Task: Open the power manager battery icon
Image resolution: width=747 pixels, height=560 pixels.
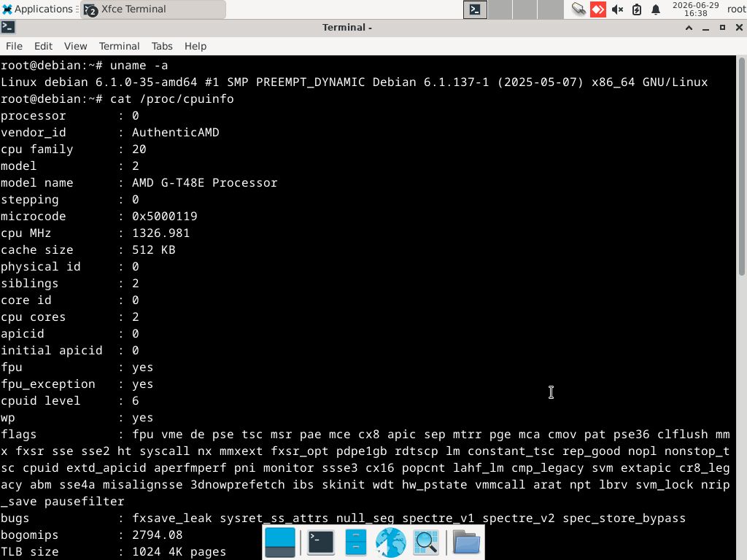Action: (x=636, y=9)
